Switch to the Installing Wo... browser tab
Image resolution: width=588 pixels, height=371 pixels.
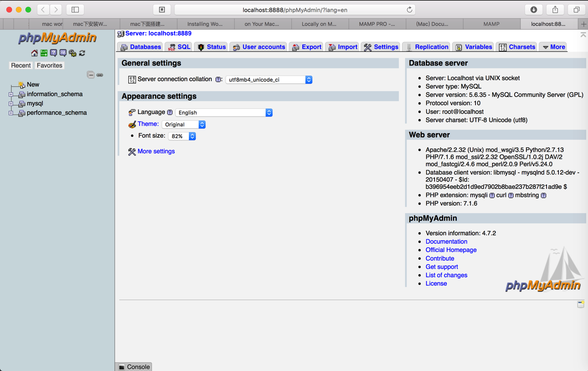tap(205, 24)
